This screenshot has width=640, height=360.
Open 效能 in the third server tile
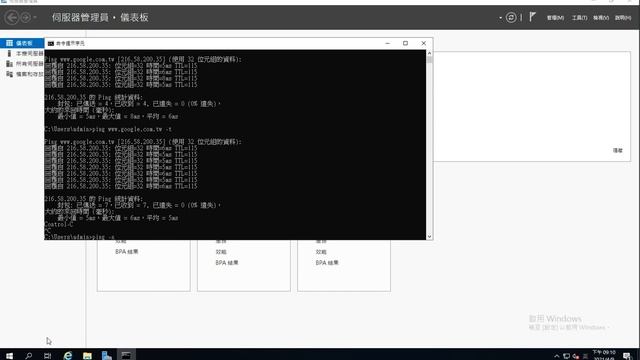tap(321, 252)
